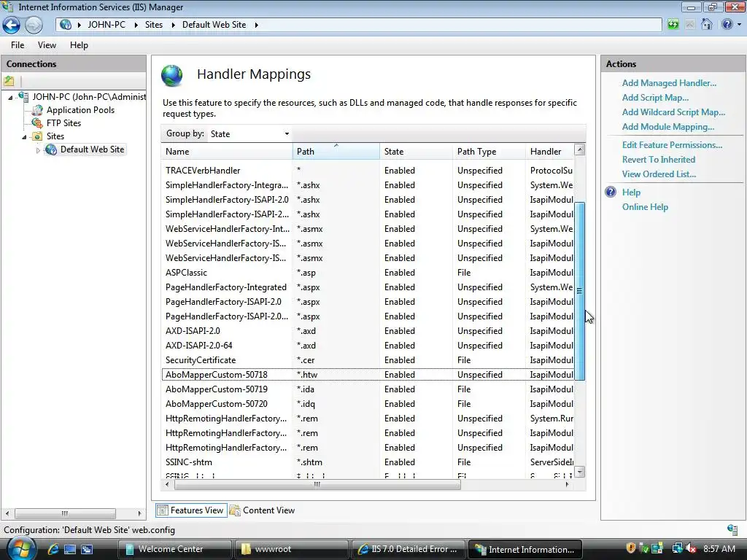Image resolution: width=747 pixels, height=560 pixels.
Task: Click Add Wildcard Script Map link
Action: [x=673, y=112]
